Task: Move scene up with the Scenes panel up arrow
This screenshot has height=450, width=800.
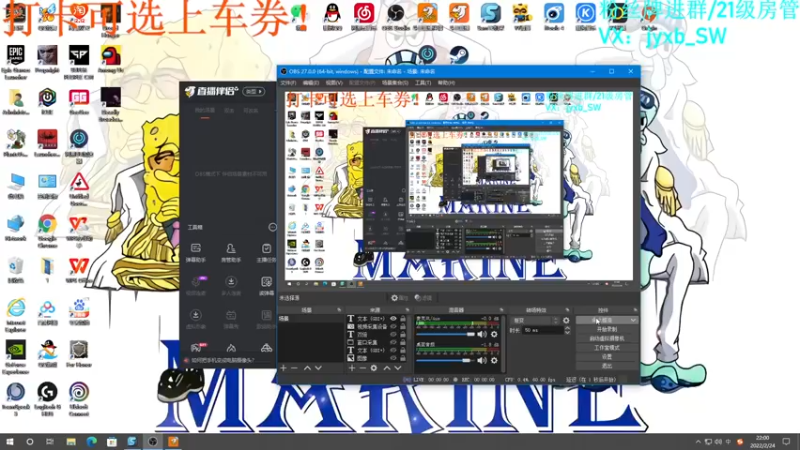Action: (x=307, y=368)
